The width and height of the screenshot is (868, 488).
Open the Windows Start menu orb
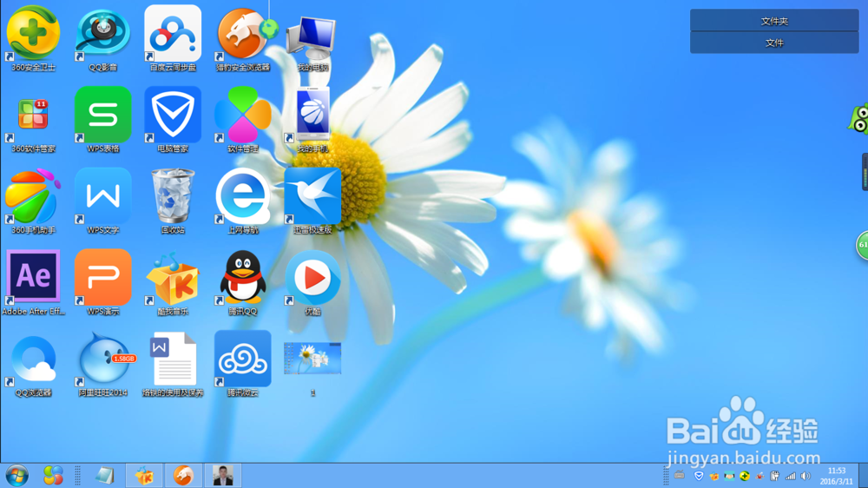point(17,475)
